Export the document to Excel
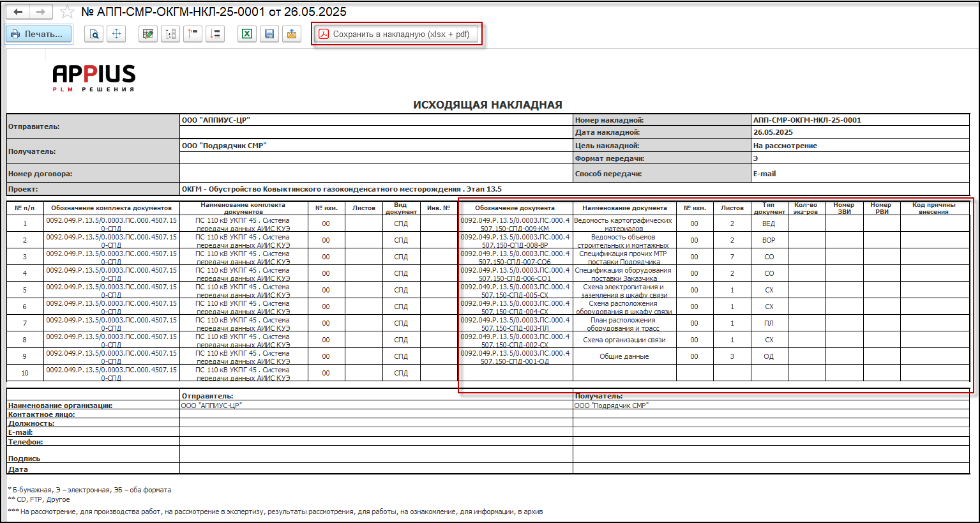The image size is (980, 523). (247, 34)
